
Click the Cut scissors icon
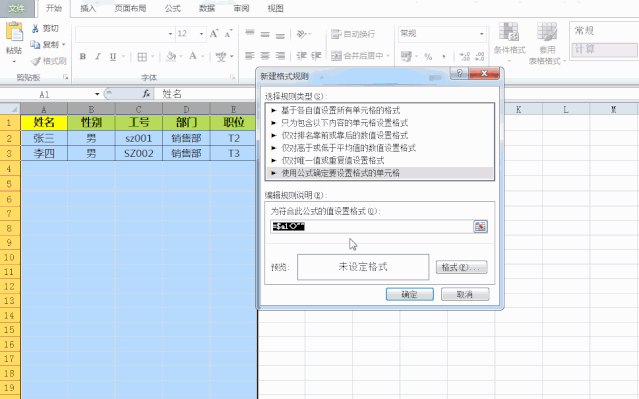click(35, 28)
